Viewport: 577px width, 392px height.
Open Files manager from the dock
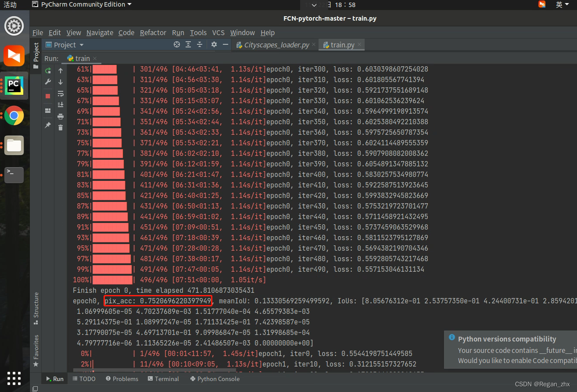[x=14, y=145]
